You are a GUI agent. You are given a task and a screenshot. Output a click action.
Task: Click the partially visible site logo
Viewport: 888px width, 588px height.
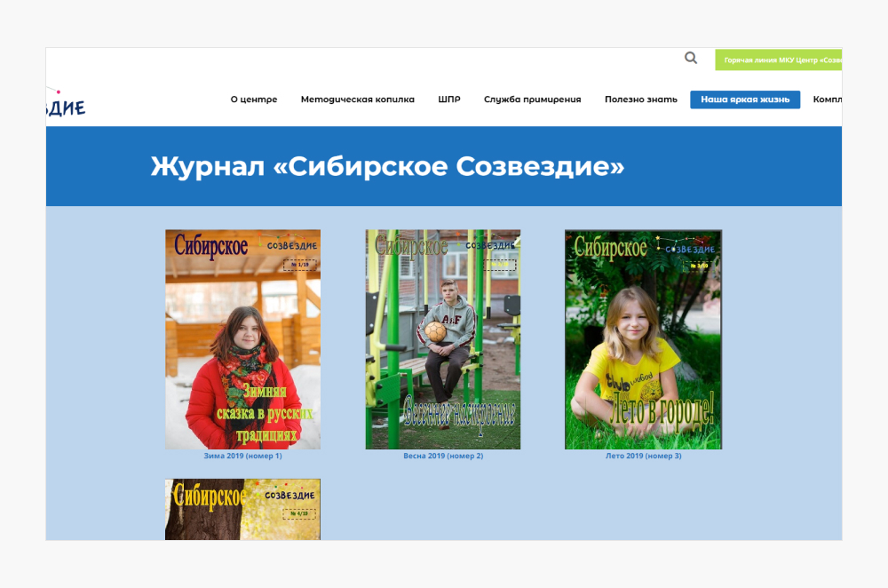(x=66, y=103)
